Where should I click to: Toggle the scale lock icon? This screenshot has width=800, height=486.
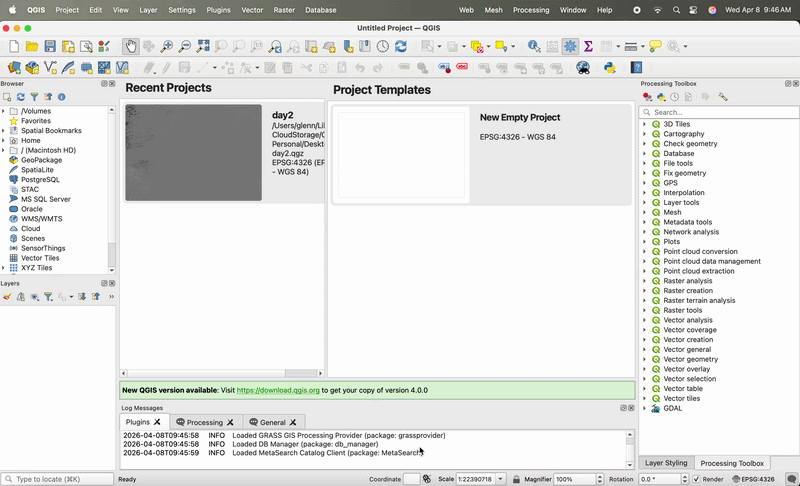[516, 479]
